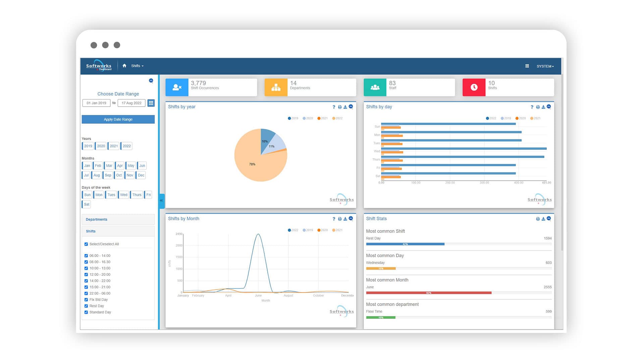Click the Staff group icon tile
Screen dimensions: 644x362
[x=375, y=87]
